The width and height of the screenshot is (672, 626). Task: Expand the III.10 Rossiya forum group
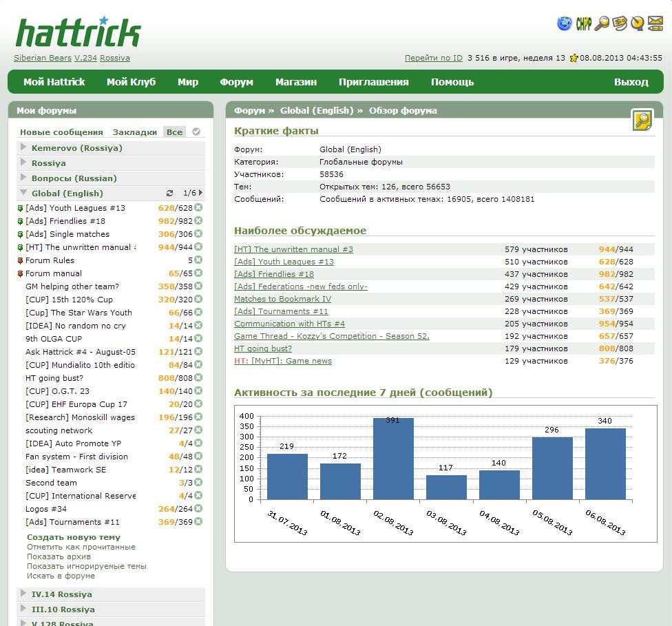tap(23, 608)
